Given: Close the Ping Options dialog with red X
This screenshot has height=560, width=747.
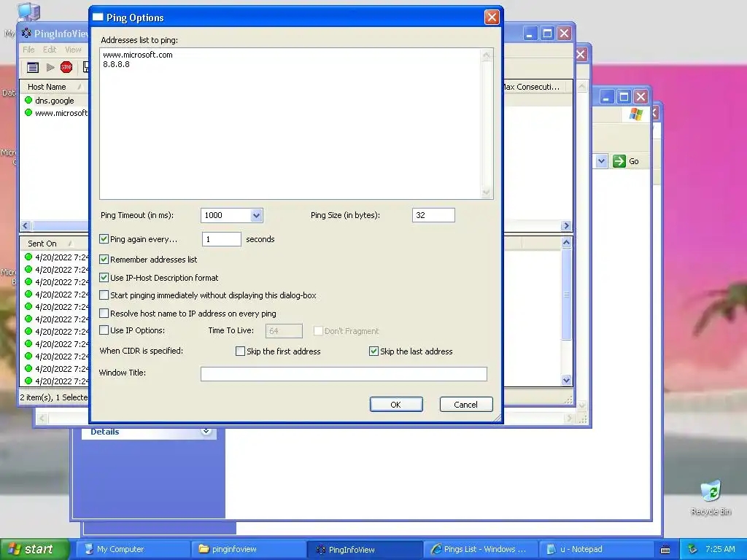Looking at the screenshot, I should pos(492,17).
